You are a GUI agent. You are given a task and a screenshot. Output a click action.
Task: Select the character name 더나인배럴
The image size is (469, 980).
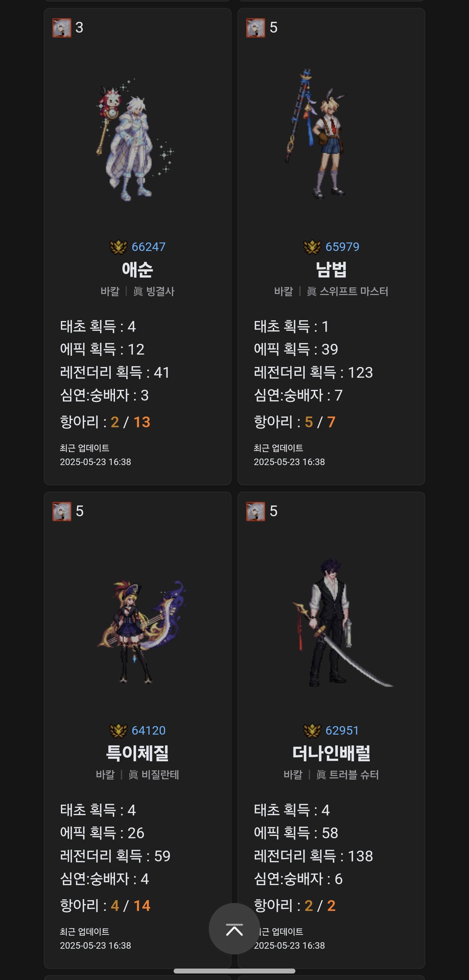(x=332, y=753)
